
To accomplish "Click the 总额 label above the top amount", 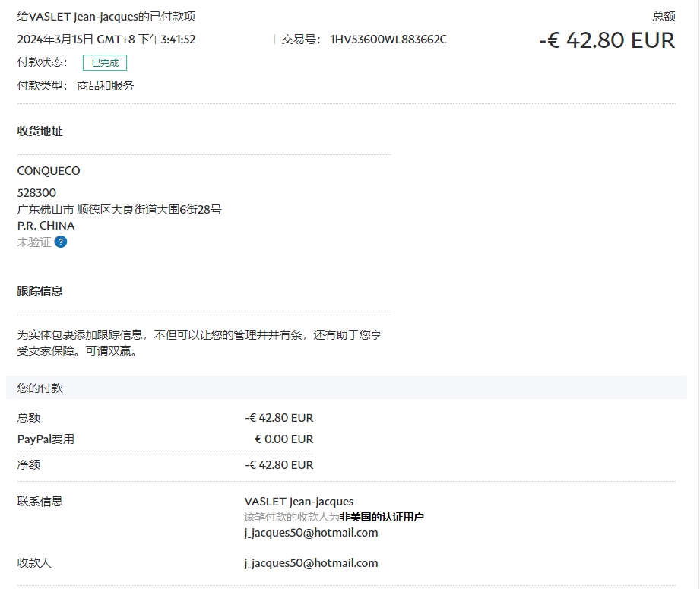I will coord(664,17).
